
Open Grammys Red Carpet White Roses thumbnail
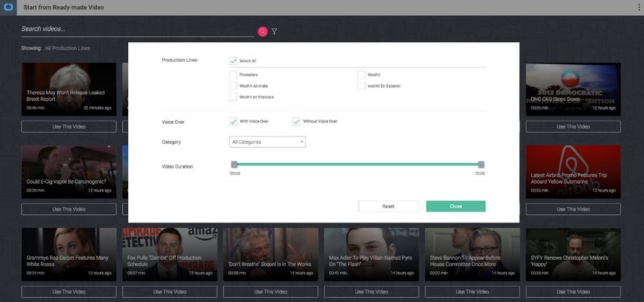click(69, 254)
